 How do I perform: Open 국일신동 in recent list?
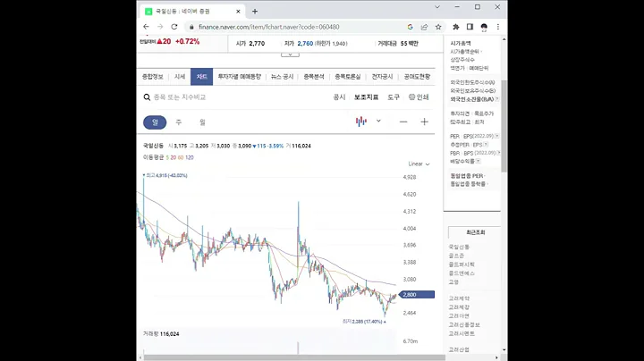pyautogui.click(x=459, y=247)
